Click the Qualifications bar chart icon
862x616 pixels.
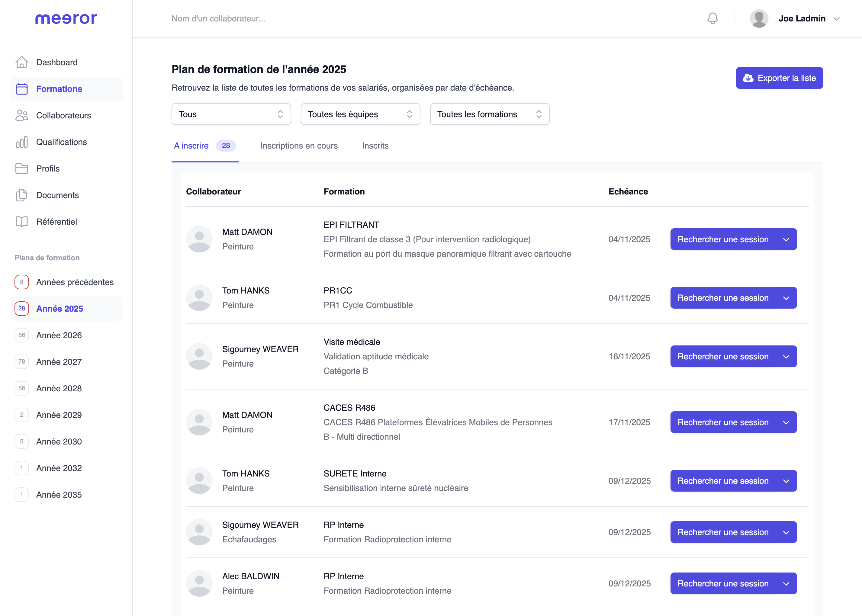point(22,142)
